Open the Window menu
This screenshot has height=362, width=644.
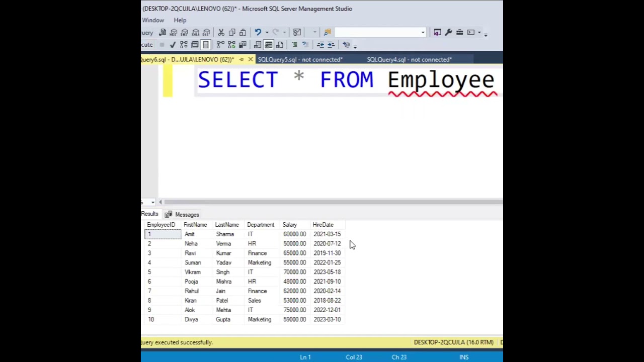153,20
